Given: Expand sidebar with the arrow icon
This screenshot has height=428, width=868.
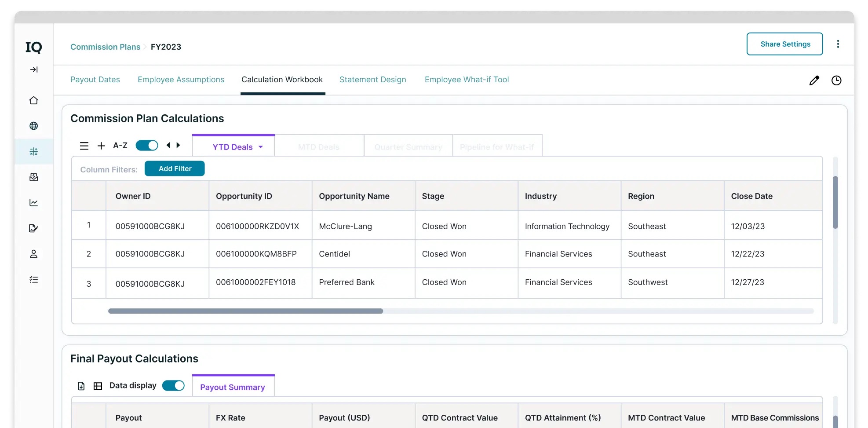Looking at the screenshot, I should click(x=33, y=70).
